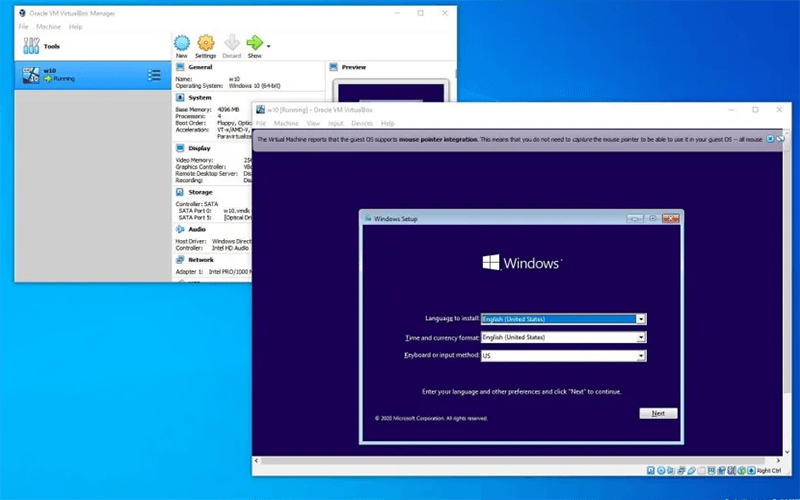
Task: Close the Windows Setup dialog
Action: (670, 218)
